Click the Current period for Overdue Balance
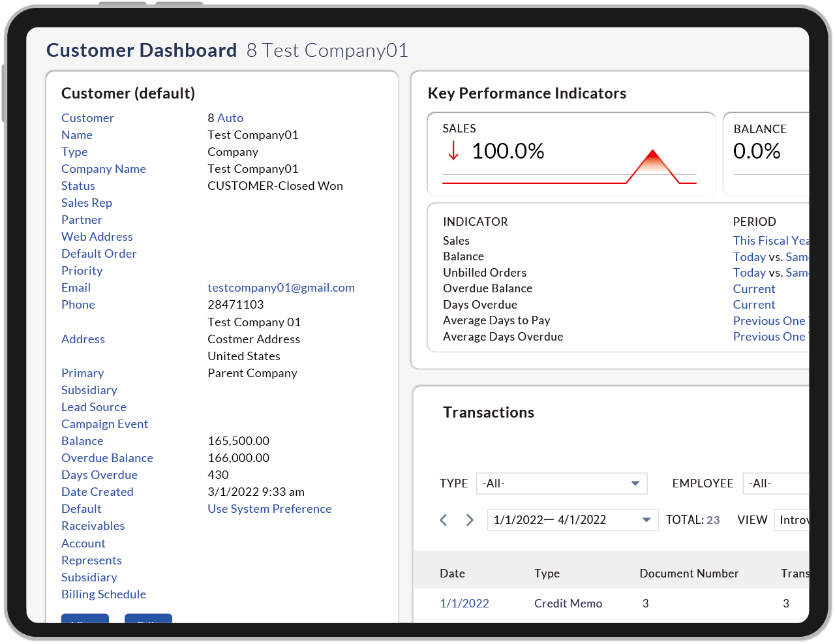The width and height of the screenshot is (835, 644). point(754,289)
